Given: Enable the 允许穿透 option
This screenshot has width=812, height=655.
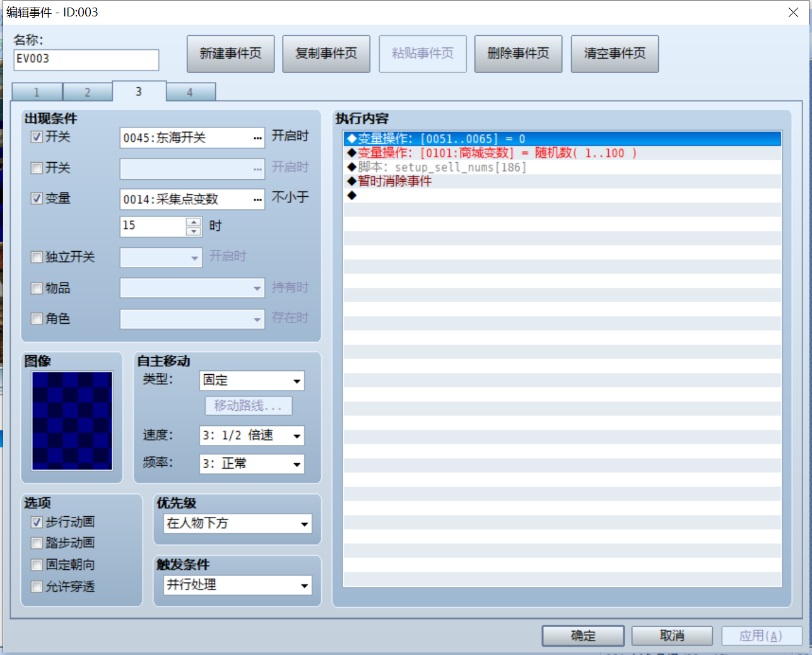Looking at the screenshot, I should pos(37,587).
